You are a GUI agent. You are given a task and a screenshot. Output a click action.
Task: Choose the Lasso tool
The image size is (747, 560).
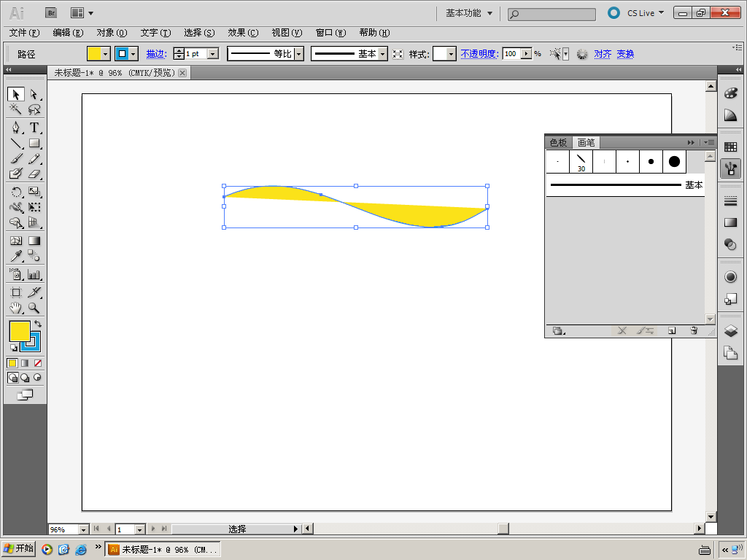[x=34, y=109]
